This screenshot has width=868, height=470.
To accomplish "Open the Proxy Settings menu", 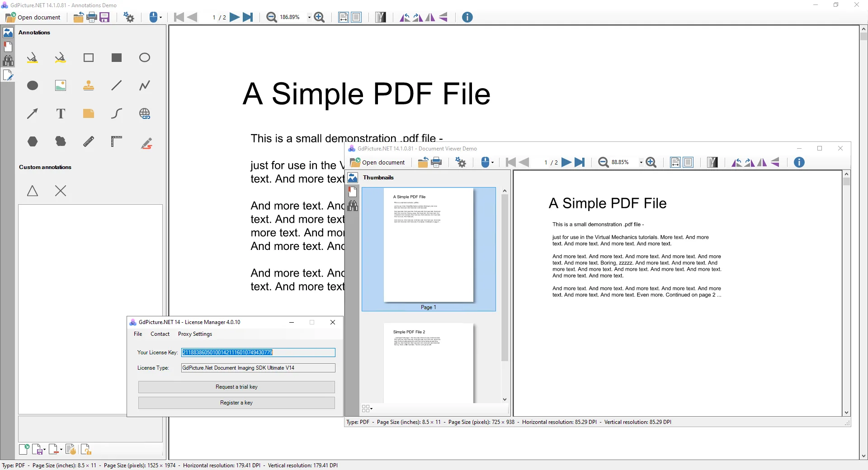I will point(195,334).
